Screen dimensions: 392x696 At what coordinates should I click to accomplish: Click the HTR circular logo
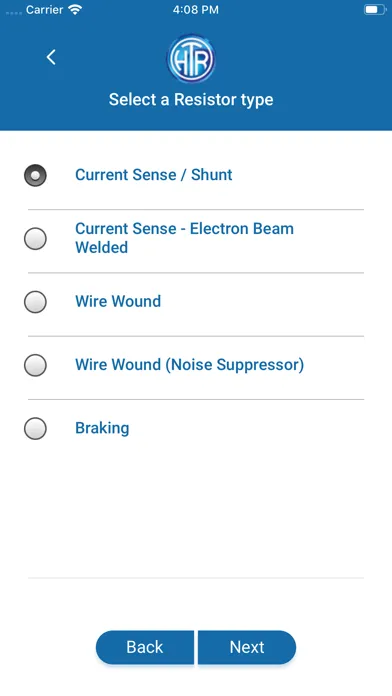pos(191,59)
